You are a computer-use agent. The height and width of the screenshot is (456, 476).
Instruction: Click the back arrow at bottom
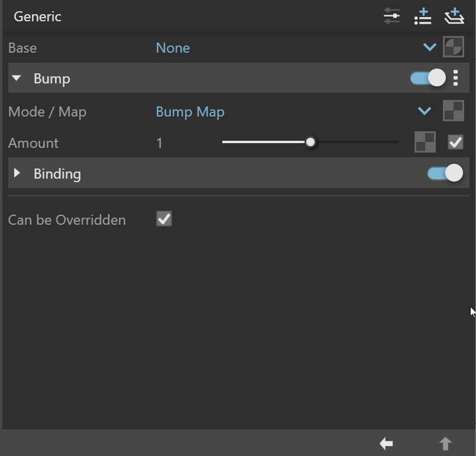point(386,444)
